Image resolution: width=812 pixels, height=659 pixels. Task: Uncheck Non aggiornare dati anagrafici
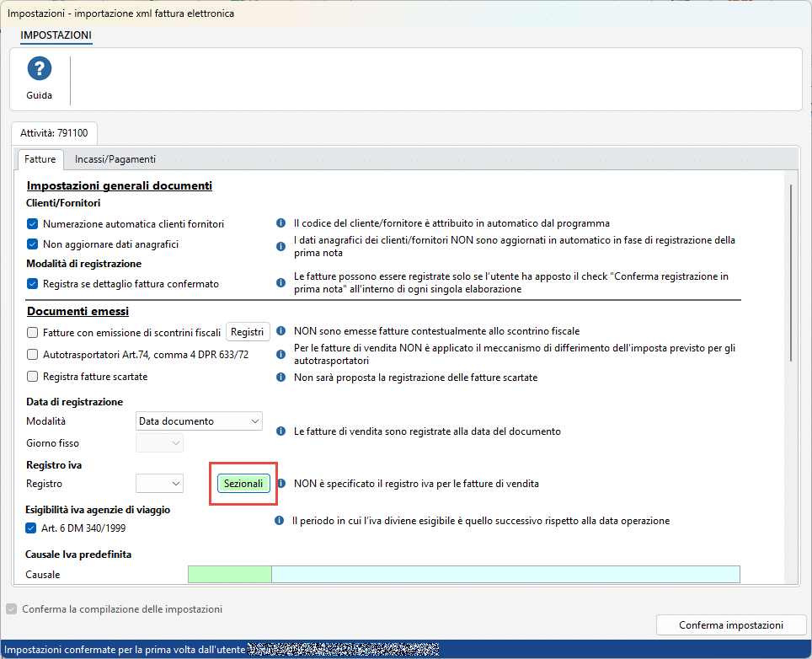[32, 244]
